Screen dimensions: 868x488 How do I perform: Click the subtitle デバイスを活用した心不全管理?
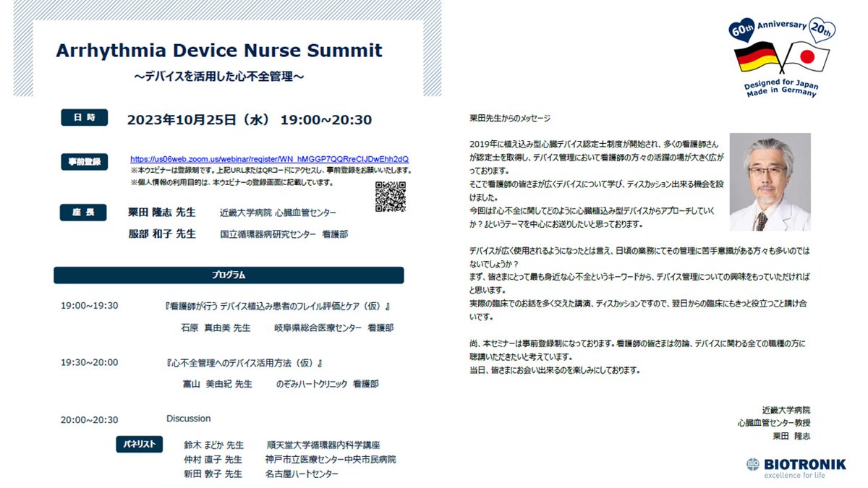(x=218, y=76)
